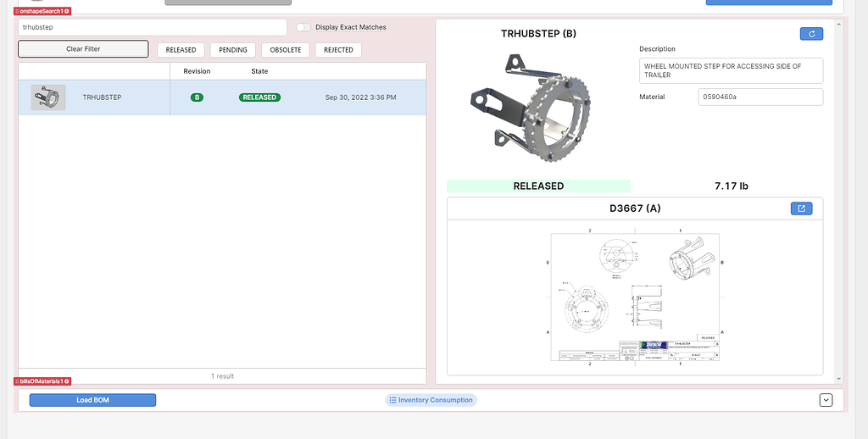Screen dimensions: 868x439
Task: Click the Description text field
Action: (x=731, y=71)
